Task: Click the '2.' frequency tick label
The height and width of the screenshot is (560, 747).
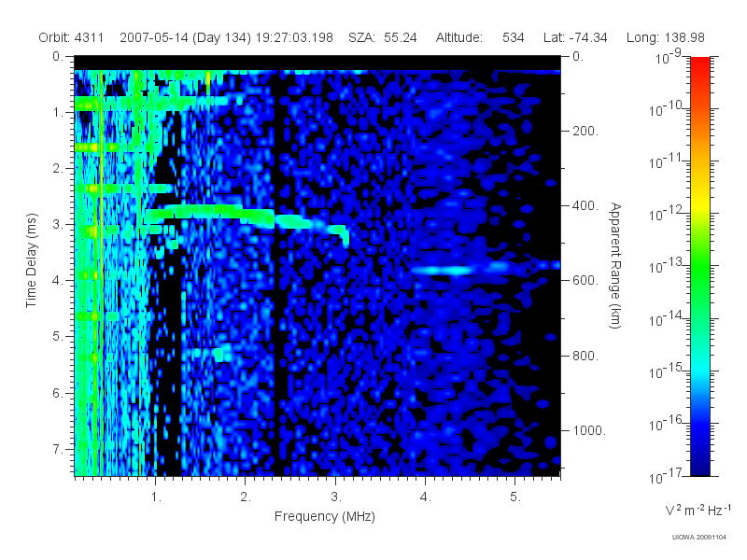Action: (246, 497)
